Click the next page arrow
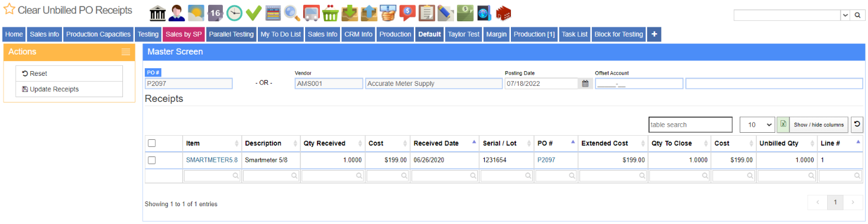Viewport: 868px width, 224px height. (853, 202)
